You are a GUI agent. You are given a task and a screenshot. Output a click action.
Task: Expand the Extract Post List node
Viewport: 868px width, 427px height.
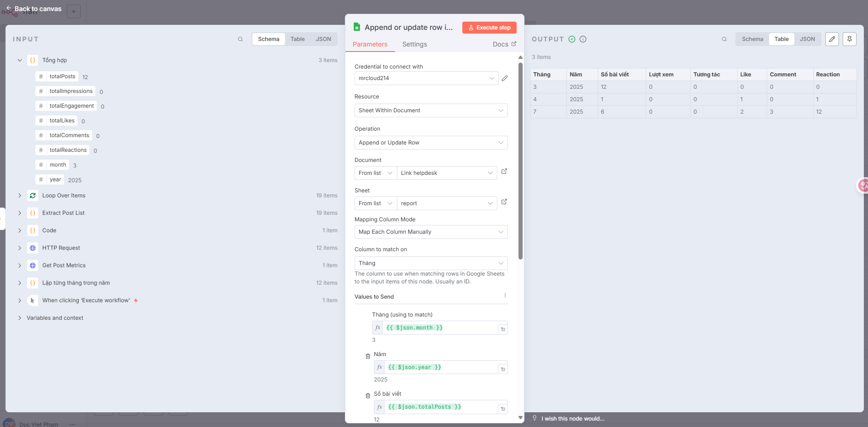pyautogui.click(x=20, y=213)
